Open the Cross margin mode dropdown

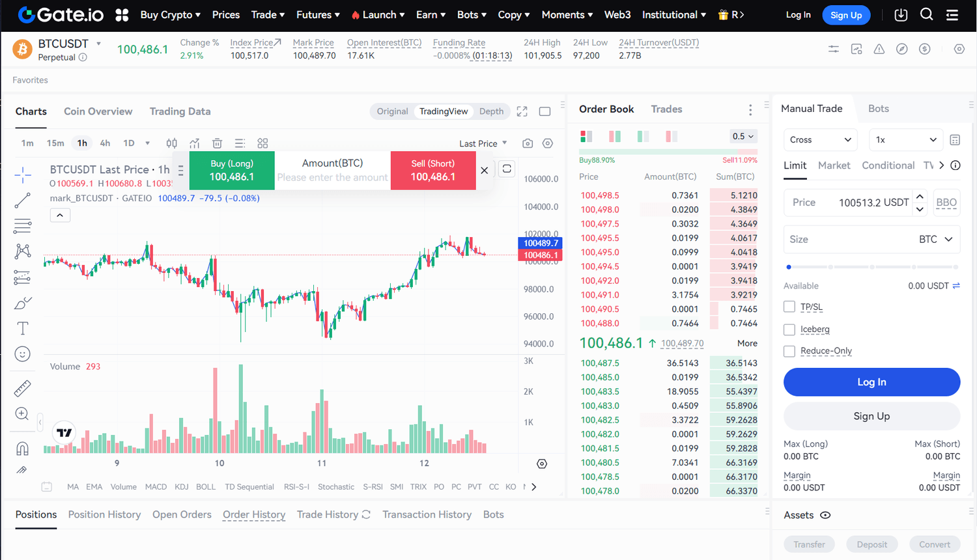[x=821, y=140]
